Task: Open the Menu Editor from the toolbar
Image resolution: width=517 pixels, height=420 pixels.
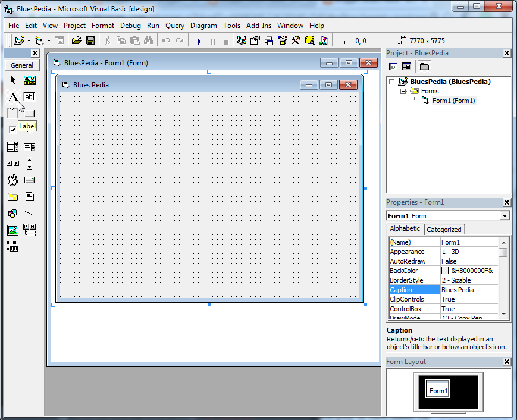Action: click(60, 40)
